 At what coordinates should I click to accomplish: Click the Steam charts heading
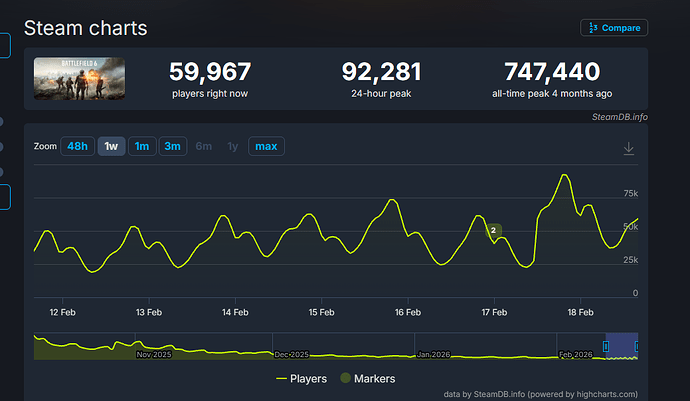point(85,28)
